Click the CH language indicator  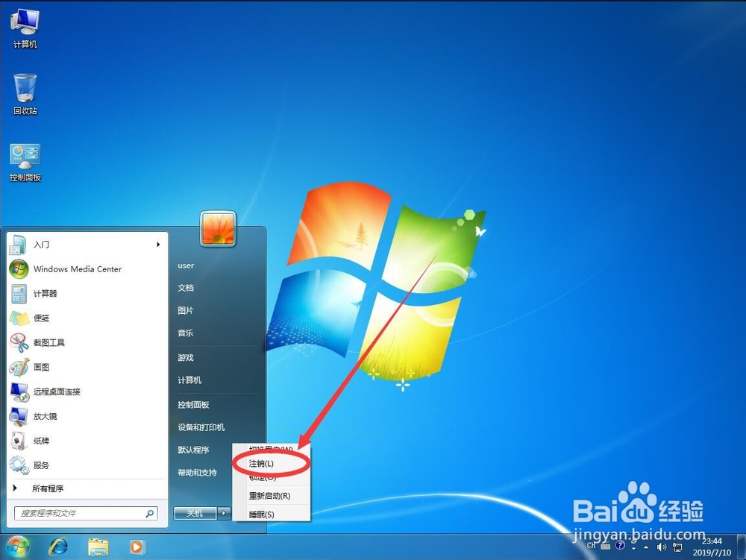pyautogui.click(x=592, y=546)
